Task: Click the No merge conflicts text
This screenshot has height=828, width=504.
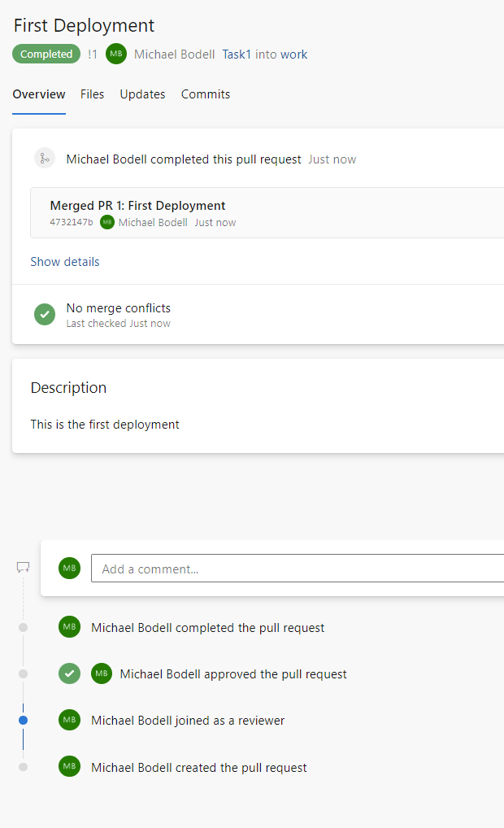Action: [119, 308]
